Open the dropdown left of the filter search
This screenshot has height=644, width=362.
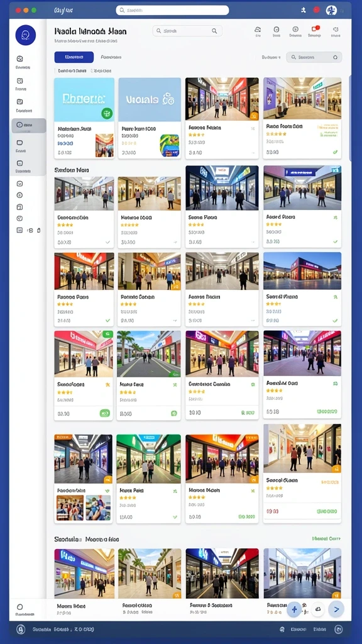pyautogui.click(x=271, y=57)
